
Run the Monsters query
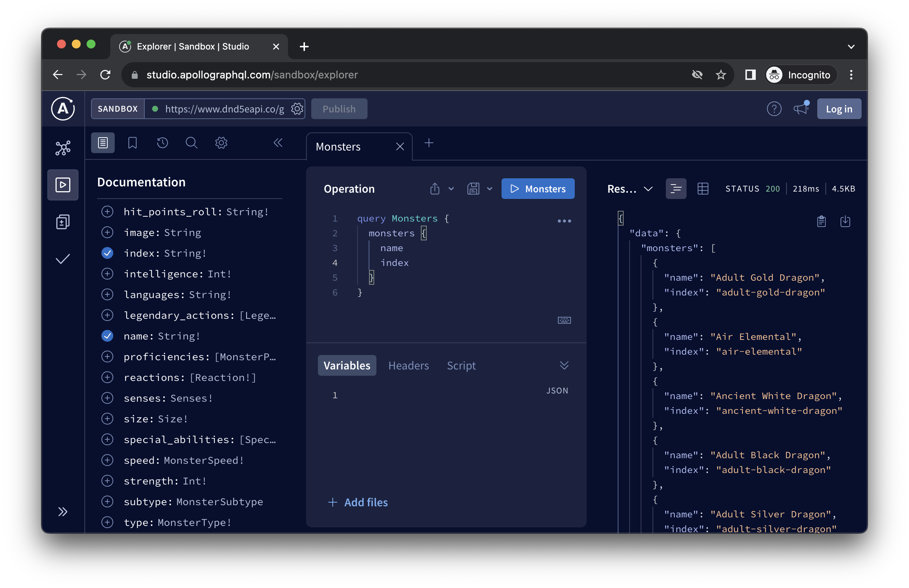(538, 189)
